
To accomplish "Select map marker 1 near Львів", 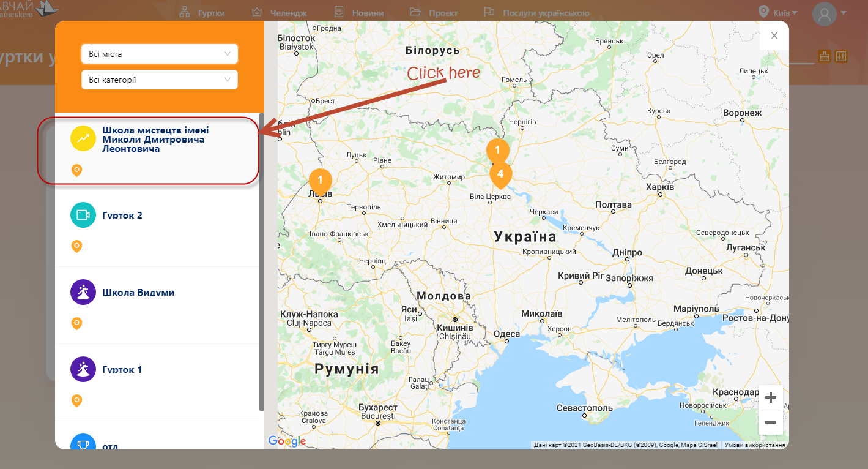I will pos(320,181).
